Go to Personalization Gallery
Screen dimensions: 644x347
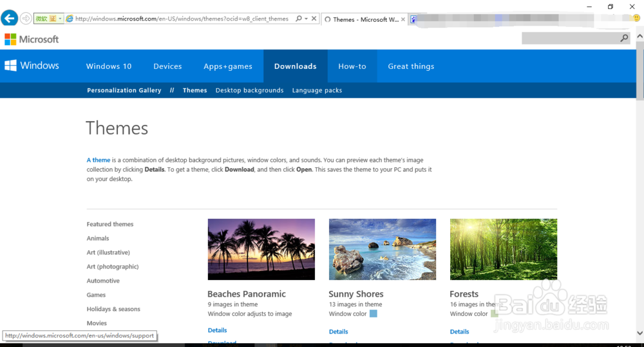(x=124, y=90)
